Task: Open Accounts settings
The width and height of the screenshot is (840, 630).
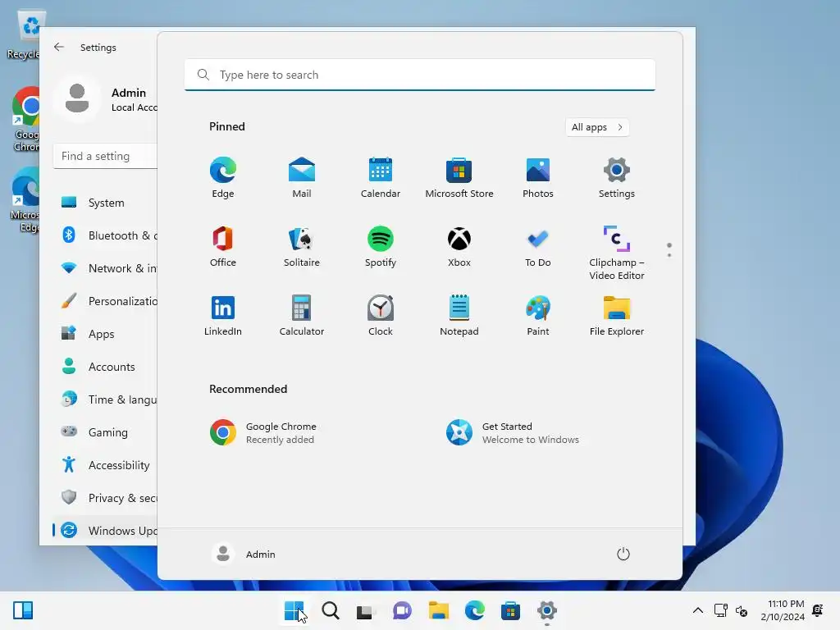Action: click(x=106, y=367)
